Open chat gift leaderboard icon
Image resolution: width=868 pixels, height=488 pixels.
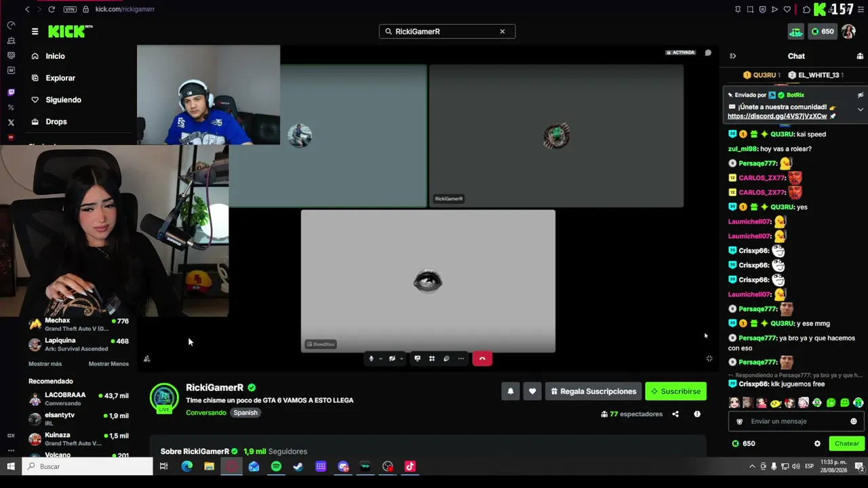pos(860,56)
